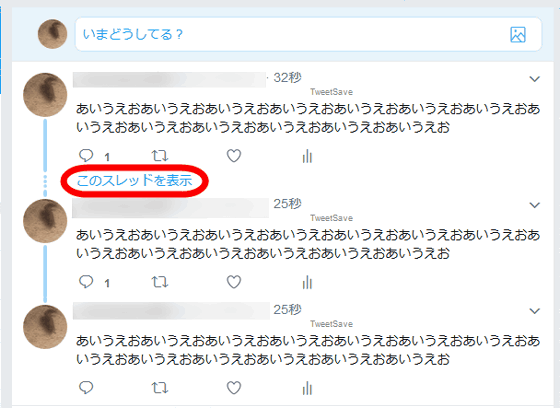This screenshot has height=408, width=560.
Task: Click TweetSave on the 32秒 tweet
Action: (331, 92)
